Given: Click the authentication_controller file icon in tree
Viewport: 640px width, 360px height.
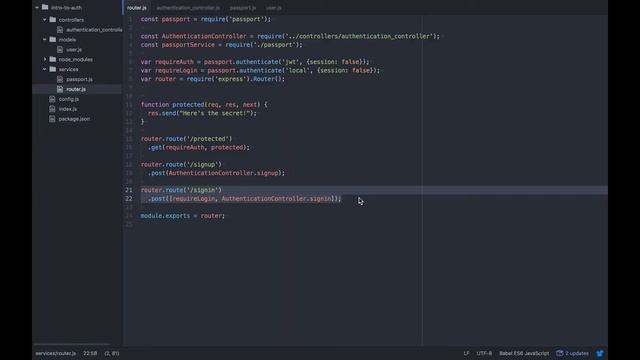Looking at the screenshot, I should coord(60,30).
